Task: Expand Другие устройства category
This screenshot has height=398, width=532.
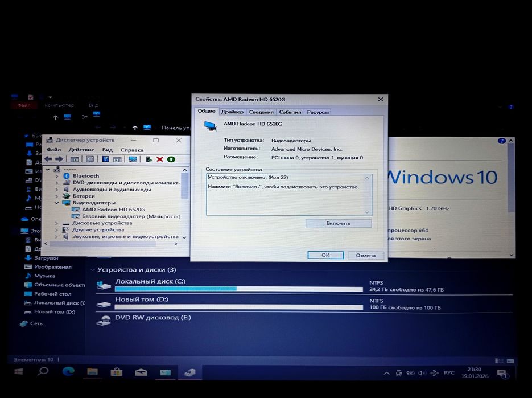Action: (x=57, y=230)
